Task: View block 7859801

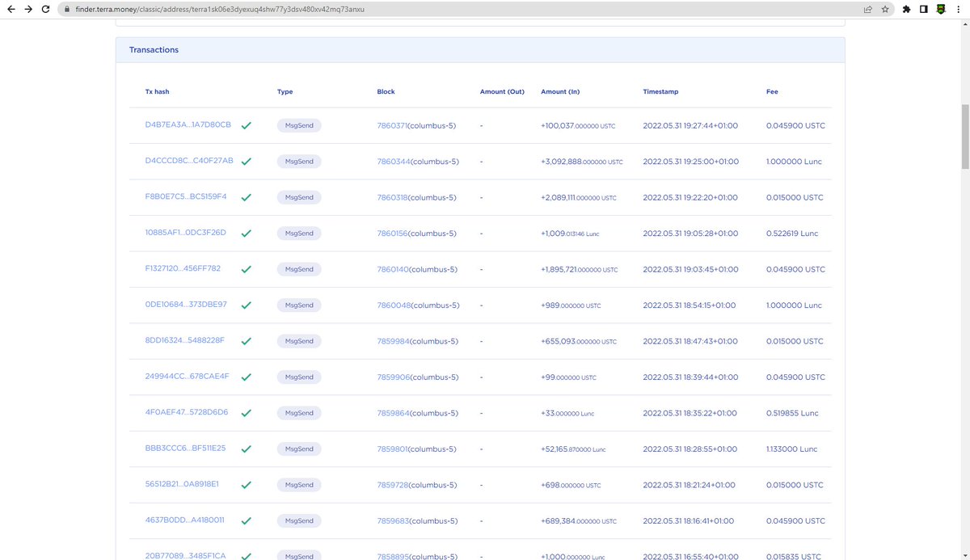Action: coord(392,448)
